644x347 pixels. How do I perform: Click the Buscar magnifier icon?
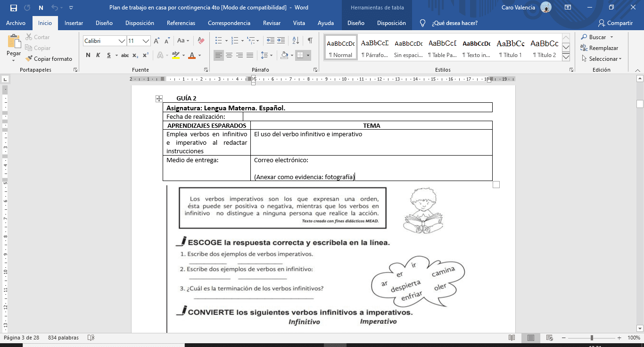click(585, 37)
